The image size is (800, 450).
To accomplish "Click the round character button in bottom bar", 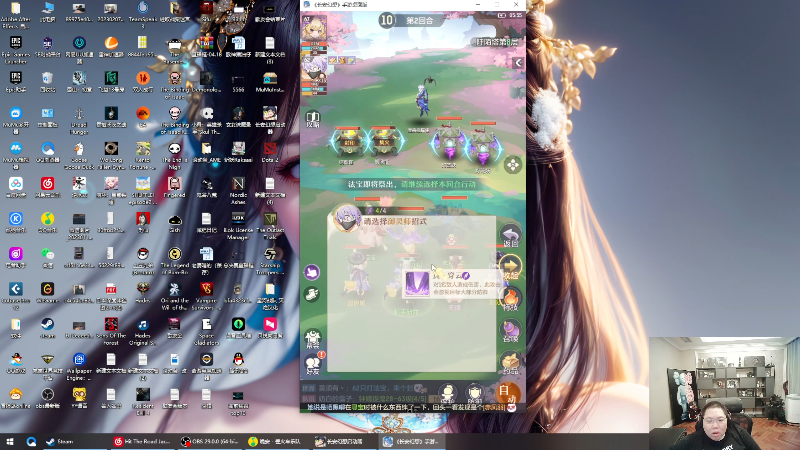I will (447, 393).
